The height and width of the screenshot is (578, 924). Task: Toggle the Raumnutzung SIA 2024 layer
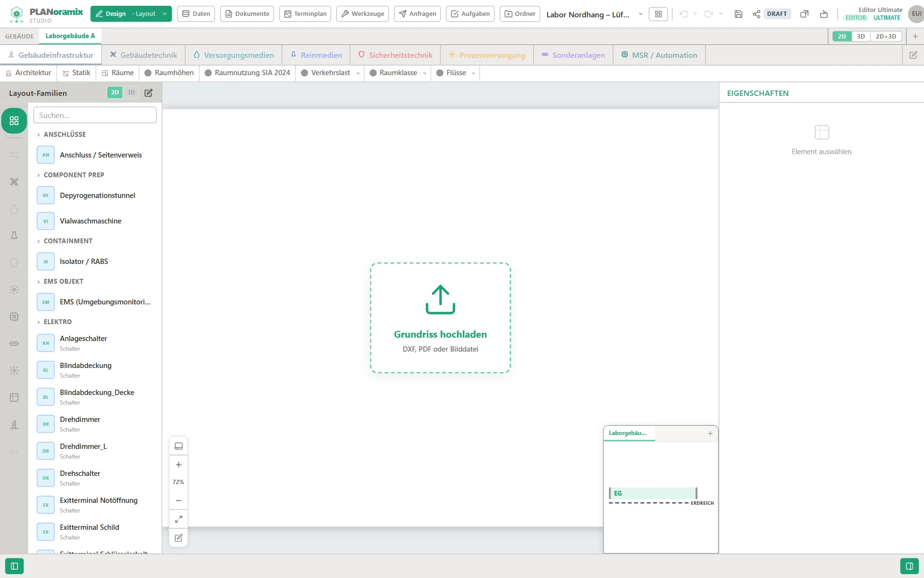point(247,73)
